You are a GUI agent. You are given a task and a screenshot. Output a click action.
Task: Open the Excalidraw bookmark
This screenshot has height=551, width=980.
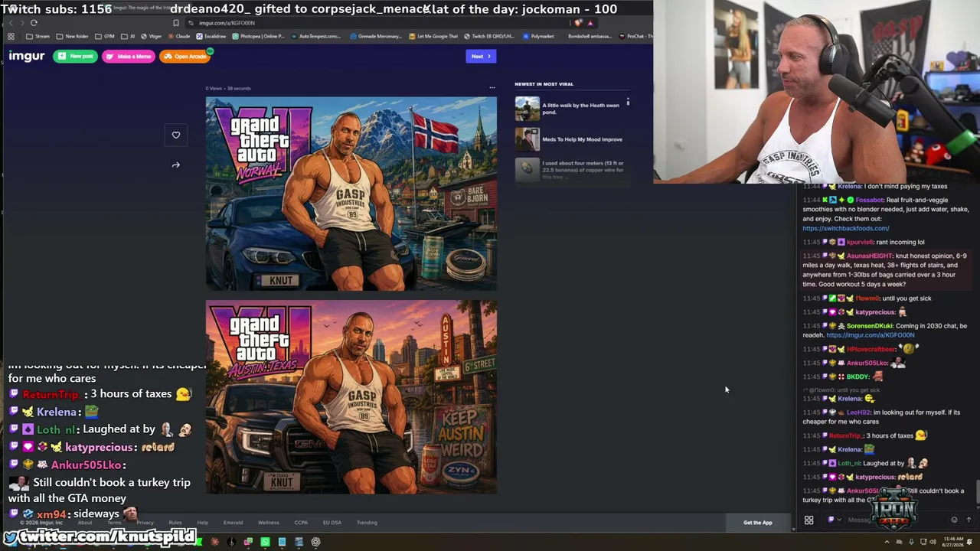click(x=211, y=36)
